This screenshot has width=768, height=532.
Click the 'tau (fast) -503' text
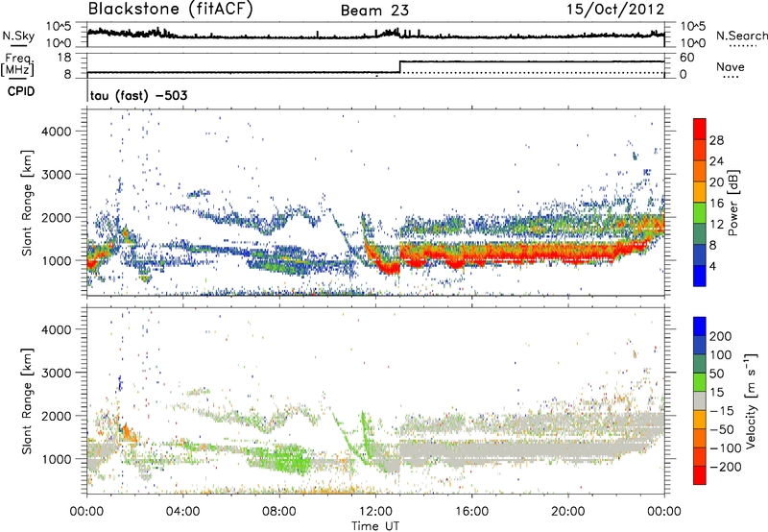138,95
